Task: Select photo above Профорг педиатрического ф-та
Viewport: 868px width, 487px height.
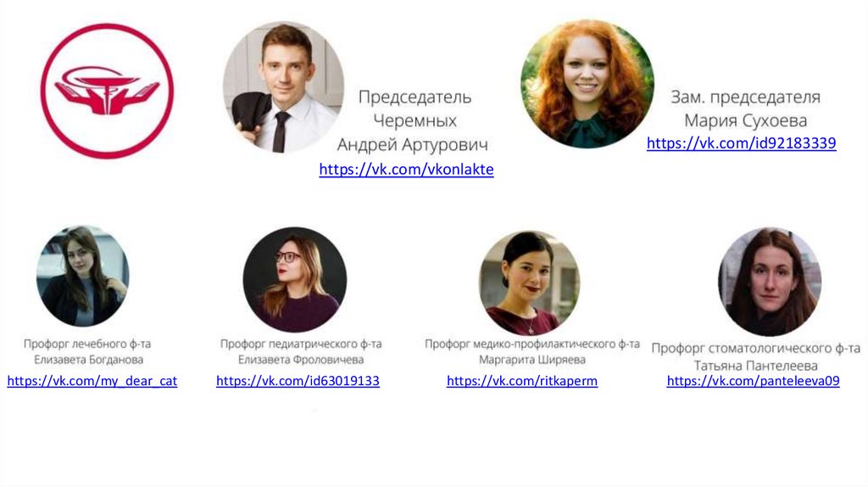Action: point(294,278)
